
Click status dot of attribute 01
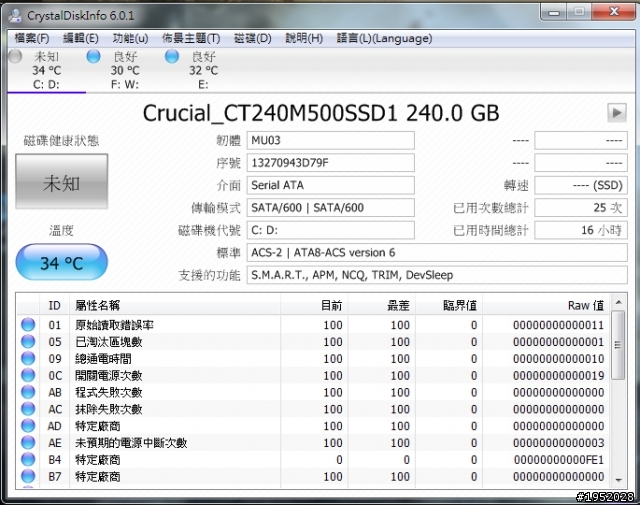click(28, 325)
